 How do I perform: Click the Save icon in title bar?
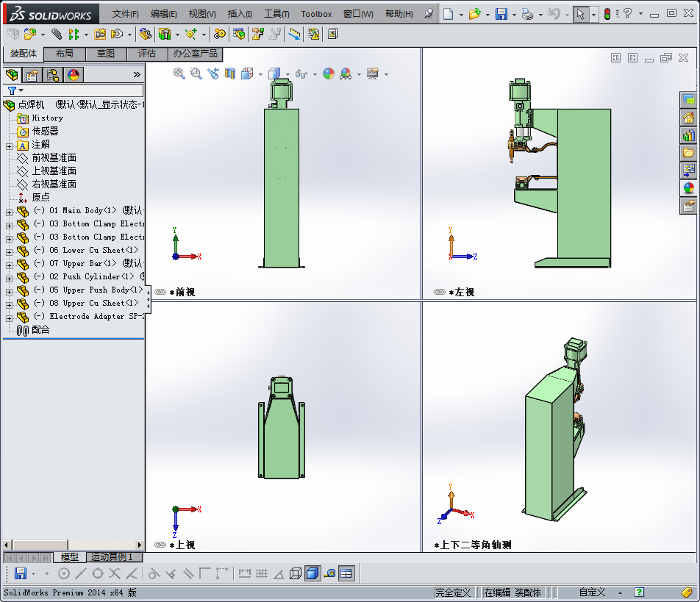point(501,14)
